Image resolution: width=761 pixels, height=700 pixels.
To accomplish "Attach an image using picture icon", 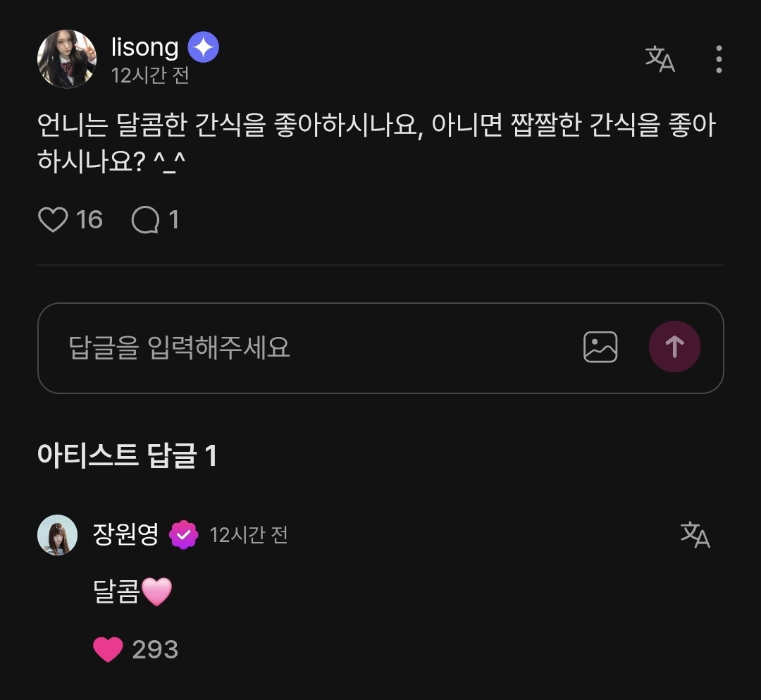I will pos(600,347).
